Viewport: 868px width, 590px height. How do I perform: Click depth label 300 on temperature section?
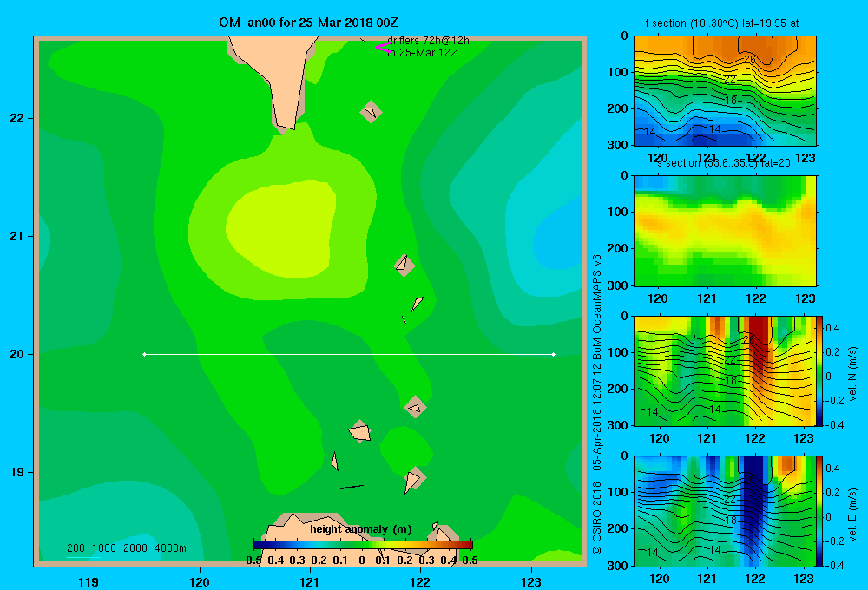pos(617,145)
